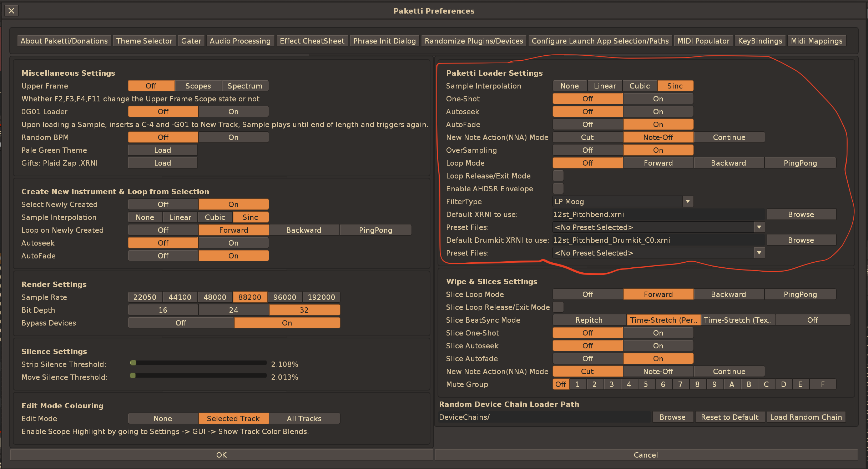Set Upper Frame to Spectrum
Screen dimensions: 868x469
[x=245, y=86]
